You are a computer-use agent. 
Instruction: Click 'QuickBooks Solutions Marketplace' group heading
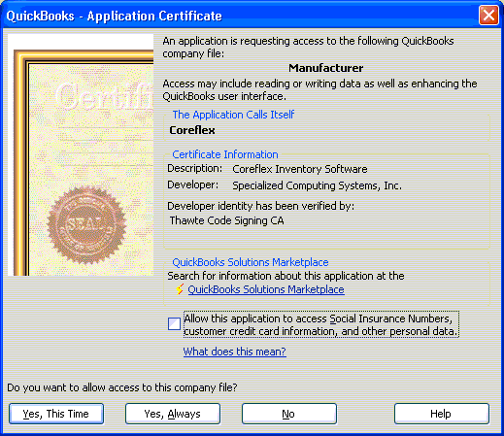251,262
